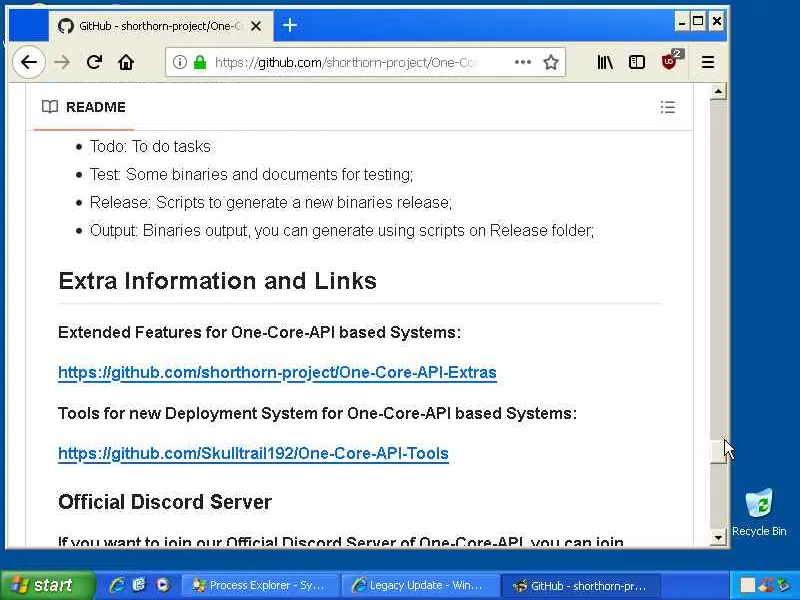800x600 pixels.
Task: Switch to Process Explorer taskbar button
Action: pos(259,585)
